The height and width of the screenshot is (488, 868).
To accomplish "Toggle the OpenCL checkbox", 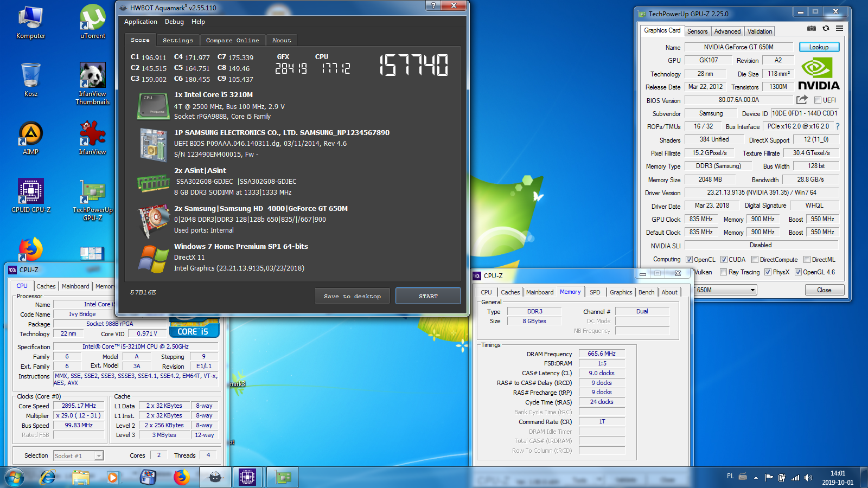I will click(689, 260).
